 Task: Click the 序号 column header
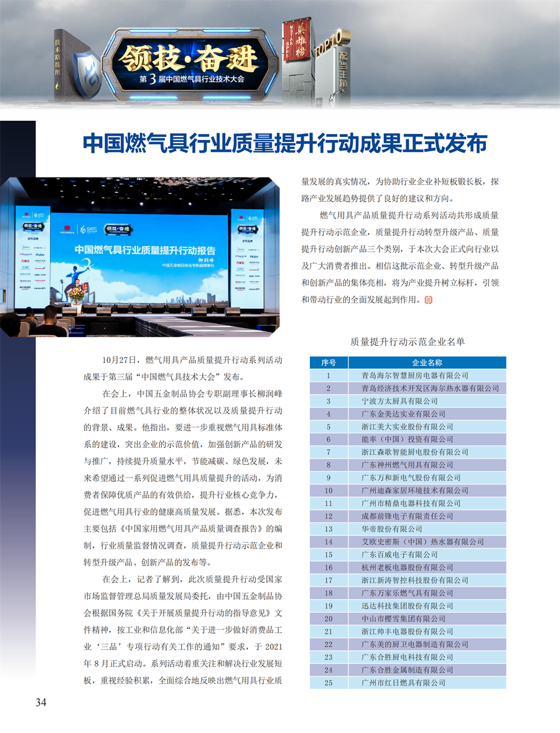point(329,362)
